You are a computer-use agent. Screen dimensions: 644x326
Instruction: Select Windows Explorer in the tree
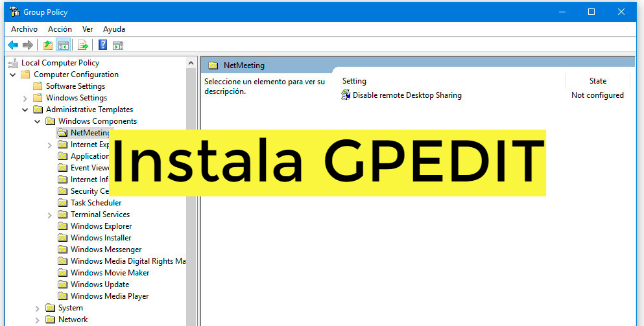tap(101, 226)
